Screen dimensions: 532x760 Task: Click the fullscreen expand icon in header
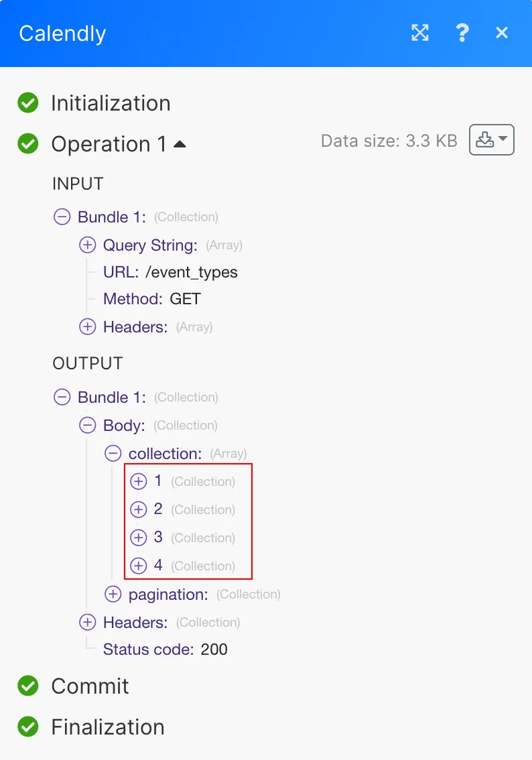420,33
